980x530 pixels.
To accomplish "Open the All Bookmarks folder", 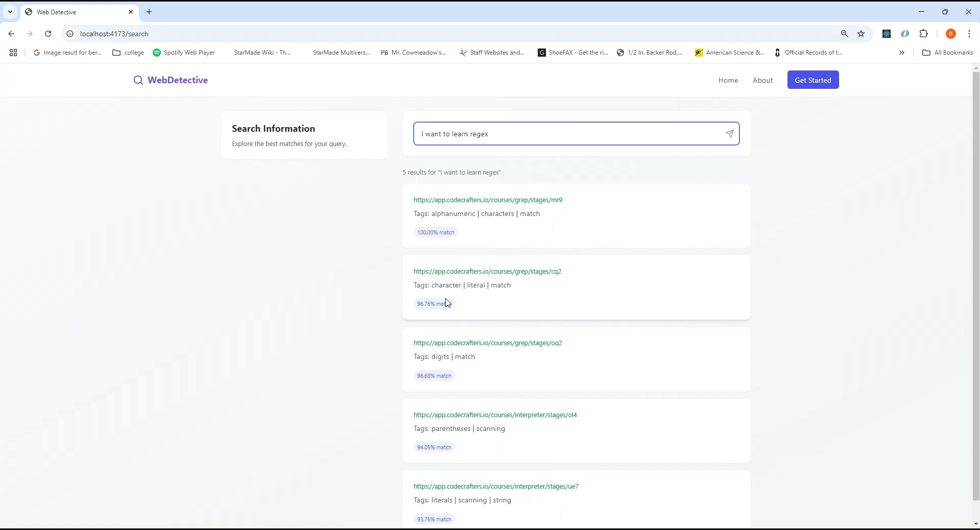I will (948, 53).
